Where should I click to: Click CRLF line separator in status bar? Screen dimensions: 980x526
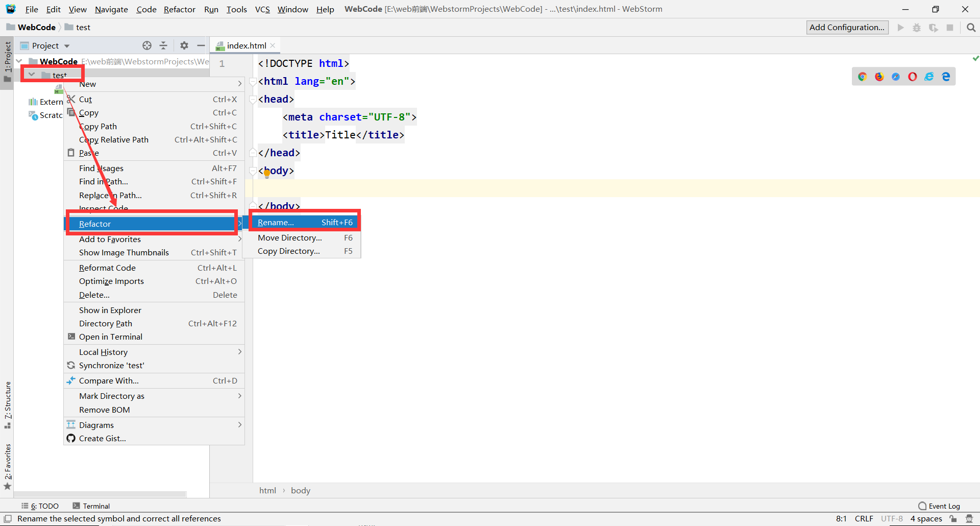(x=864, y=519)
